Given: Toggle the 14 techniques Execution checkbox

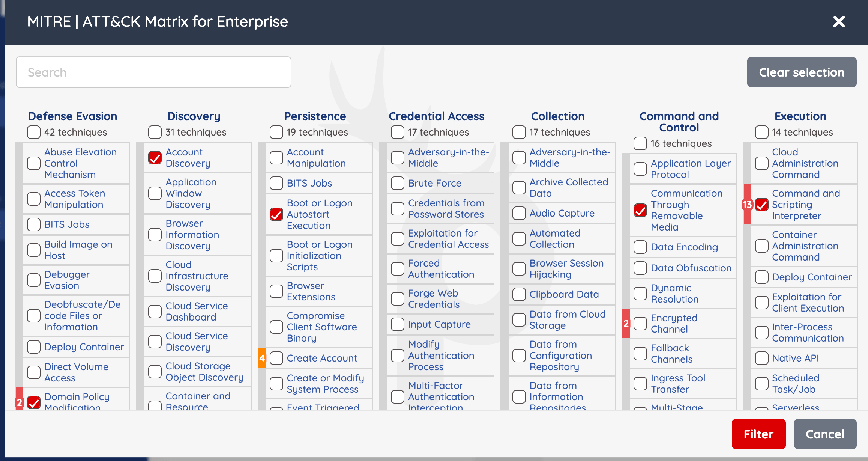Looking at the screenshot, I should pyautogui.click(x=761, y=132).
